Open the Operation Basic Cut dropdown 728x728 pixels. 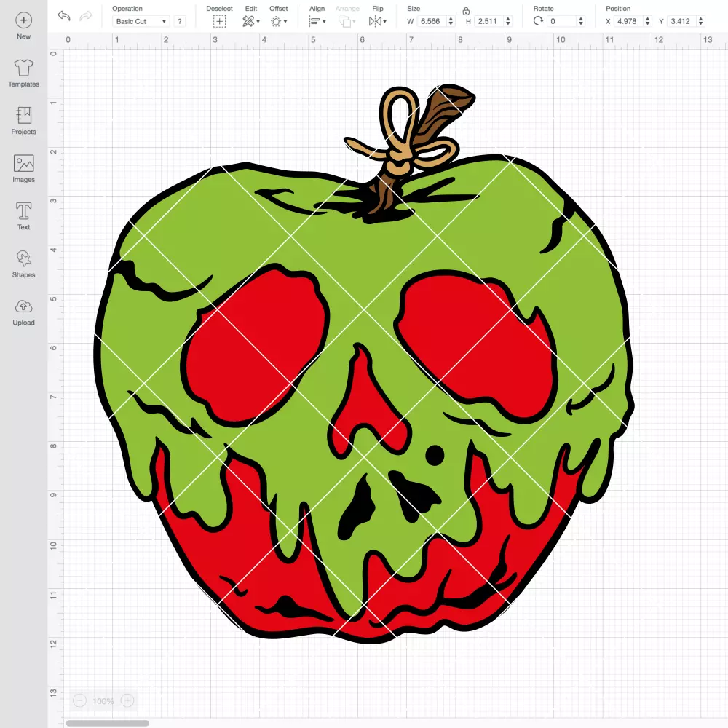[x=141, y=21]
